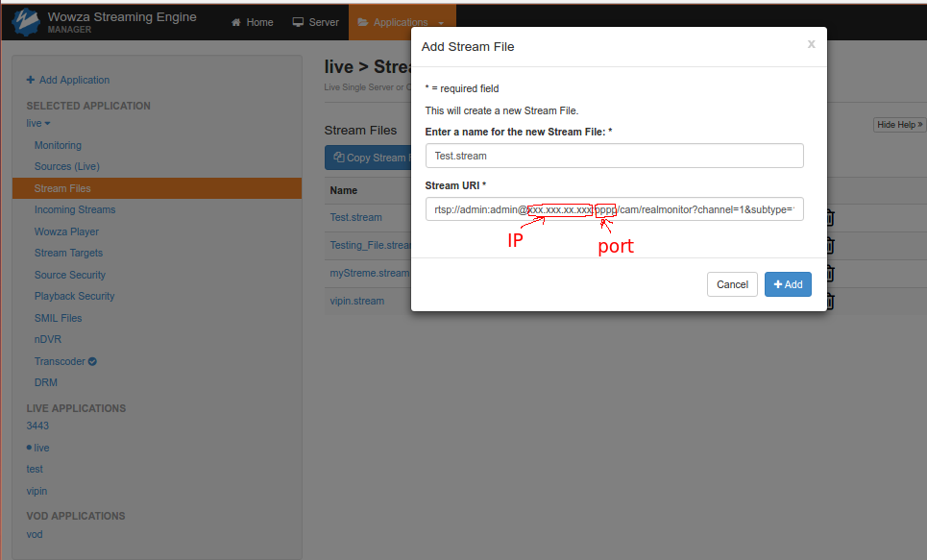This screenshot has width=927, height=560.
Task: Select Stream Files in the sidebar
Action: coord(157,188)
